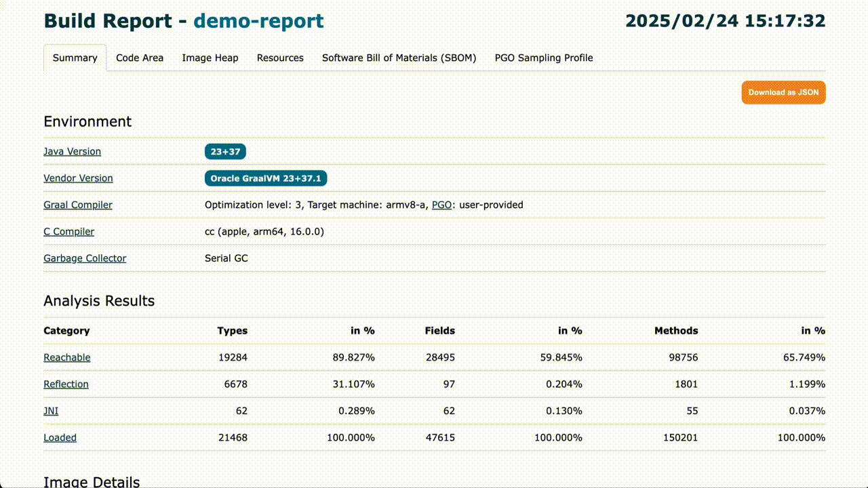Click the Download as JSON button
Screen dimensions: 868x488
click(783, 92)
